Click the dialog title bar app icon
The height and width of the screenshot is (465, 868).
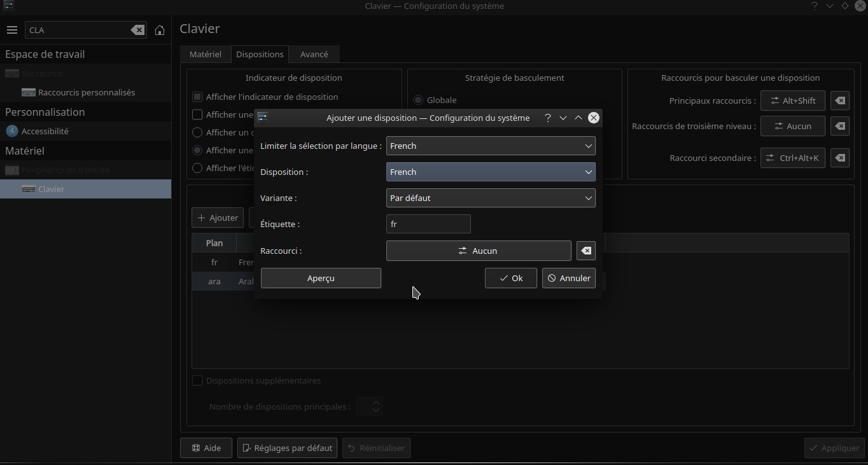pos(263,117)
